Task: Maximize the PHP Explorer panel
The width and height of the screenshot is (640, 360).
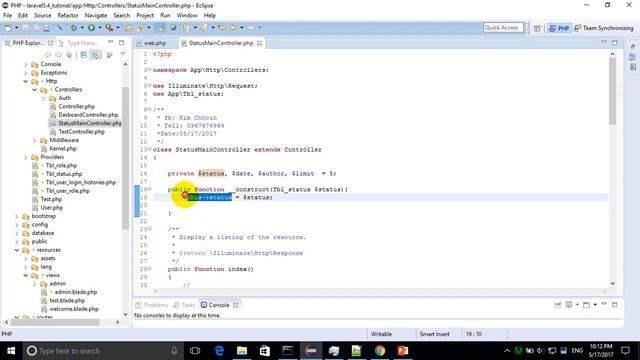Action: 122,42
